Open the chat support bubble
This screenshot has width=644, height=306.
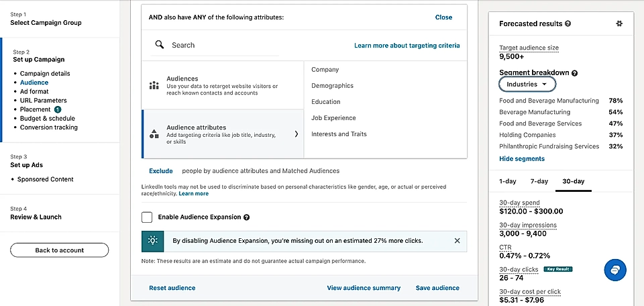(615, 270)
